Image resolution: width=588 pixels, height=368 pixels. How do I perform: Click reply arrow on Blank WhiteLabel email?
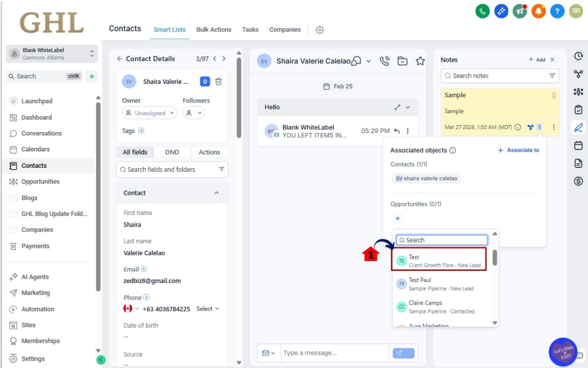[x=397, y=131]
